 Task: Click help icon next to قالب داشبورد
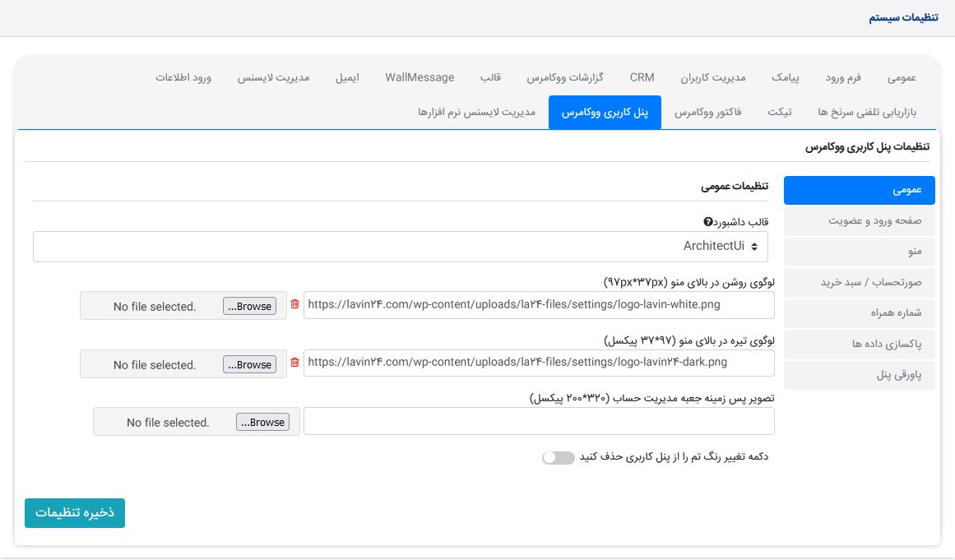[x=708, y=222]
